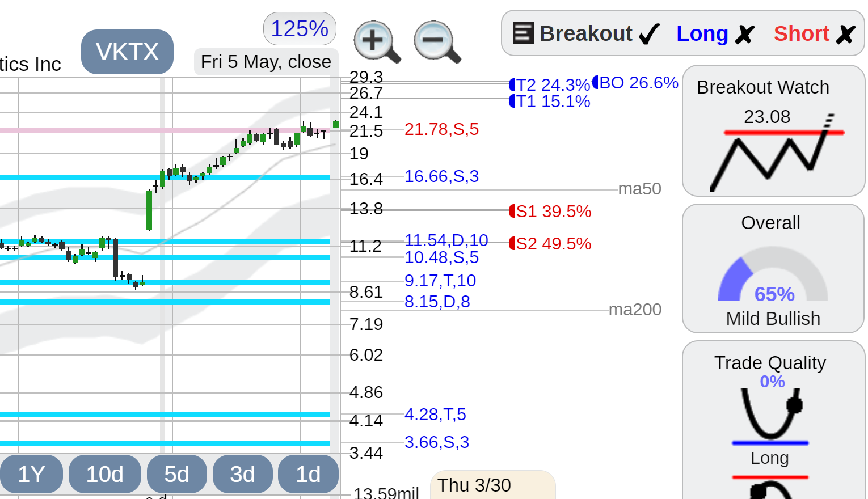Click the BO 26.6% breakout marker
Image resolution: width=868 pixels, height=499 pixels.
point(635,83)
